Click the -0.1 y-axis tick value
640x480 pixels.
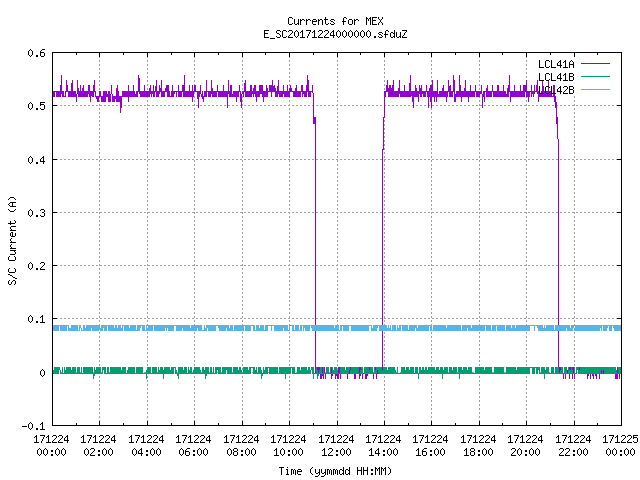coord(33,426)
